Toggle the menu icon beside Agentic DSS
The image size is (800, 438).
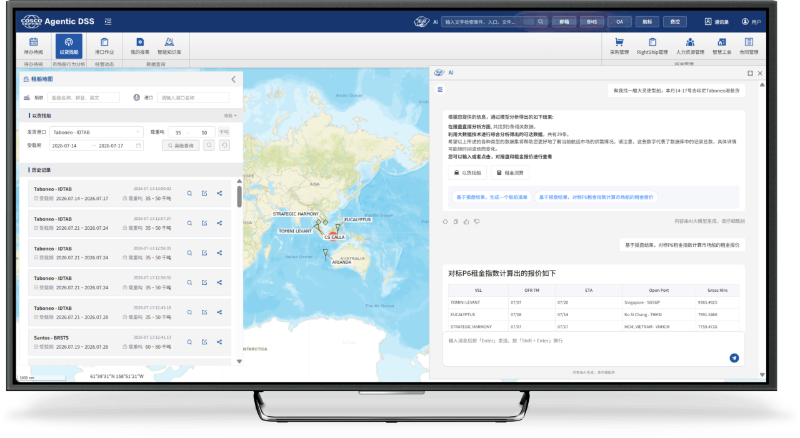coord(108,21)
